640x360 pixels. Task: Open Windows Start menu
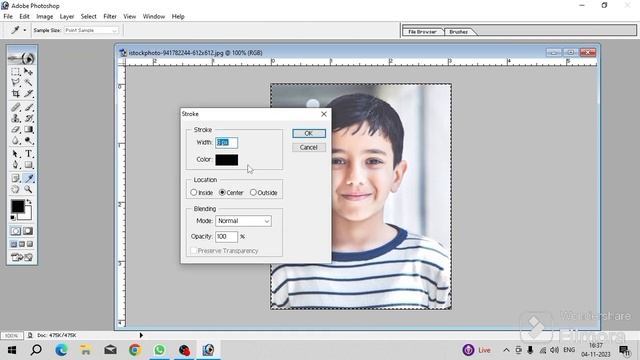[12, 350]
